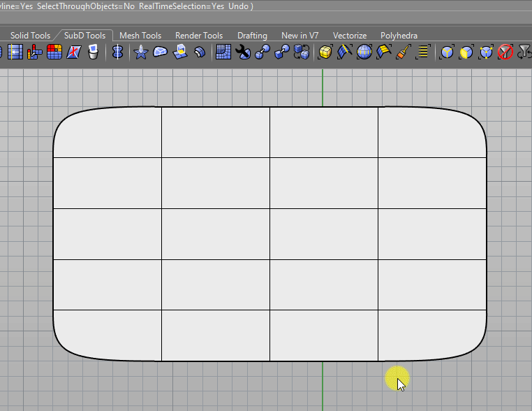
Task: Click the Merge Faces red X icon
Action: [x=73, y=52]
